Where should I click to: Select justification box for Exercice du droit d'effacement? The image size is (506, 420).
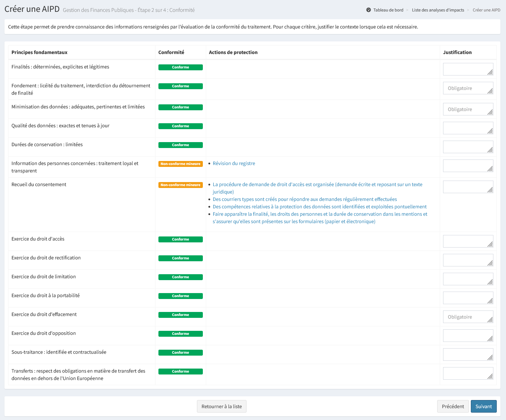468,317
